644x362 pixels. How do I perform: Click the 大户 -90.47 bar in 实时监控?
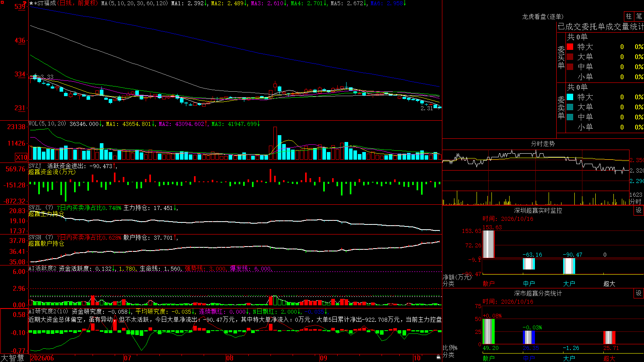(x=569, y=266)
